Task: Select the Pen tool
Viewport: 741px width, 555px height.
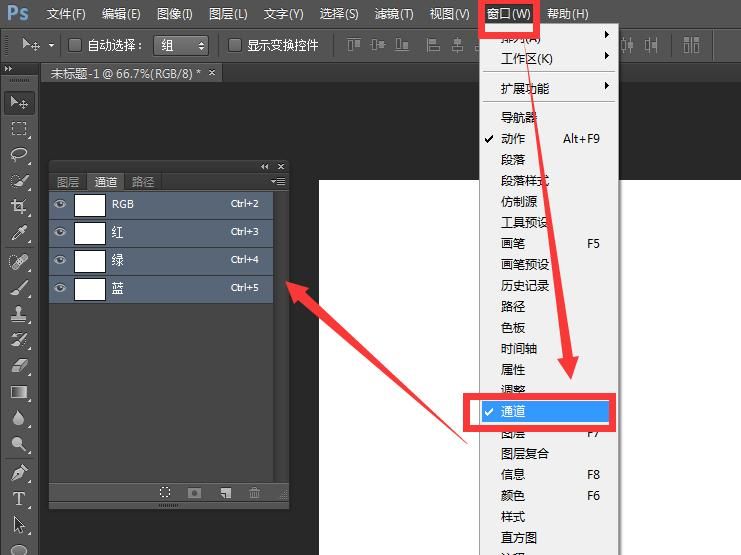Action: 19,473
